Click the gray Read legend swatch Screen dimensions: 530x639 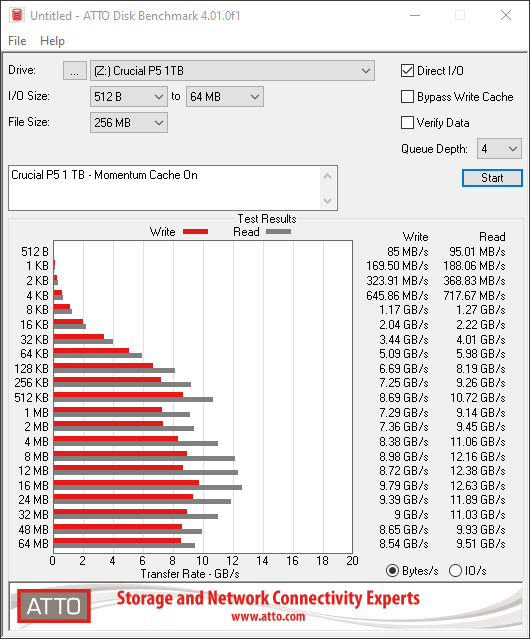279,231
